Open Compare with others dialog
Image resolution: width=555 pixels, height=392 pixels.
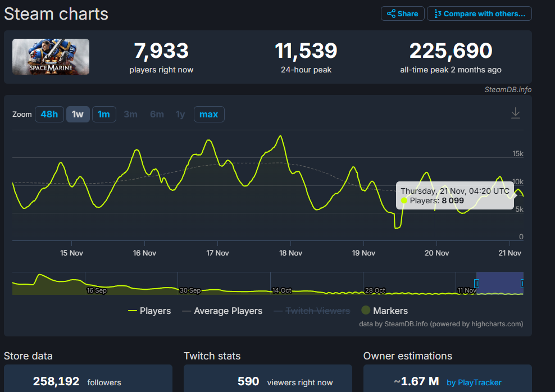click(479, 14)
